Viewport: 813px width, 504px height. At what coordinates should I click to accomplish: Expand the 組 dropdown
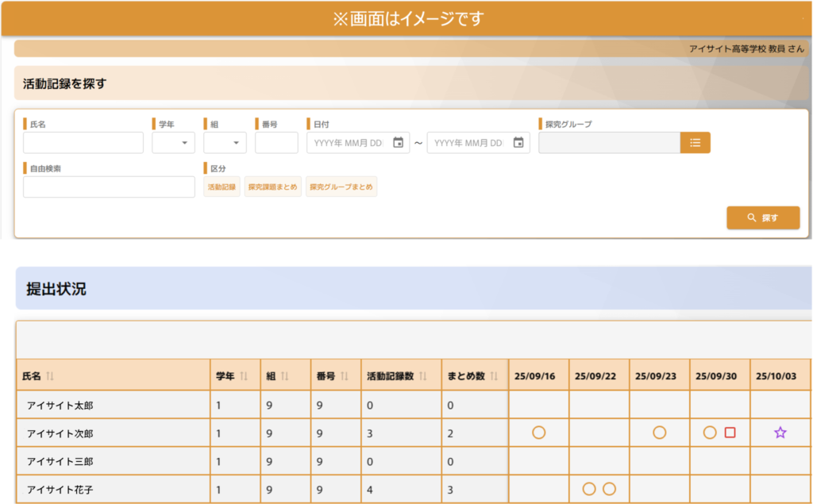(225, 143)
